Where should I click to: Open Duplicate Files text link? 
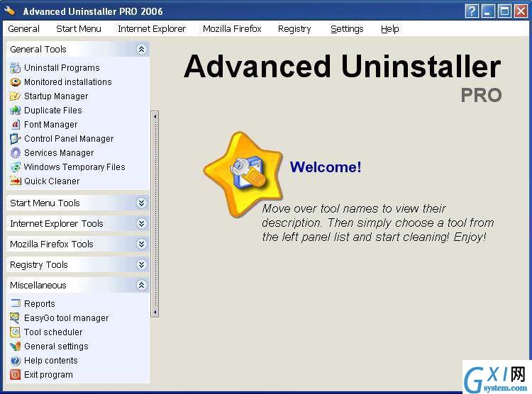click(x=53, y=111)
